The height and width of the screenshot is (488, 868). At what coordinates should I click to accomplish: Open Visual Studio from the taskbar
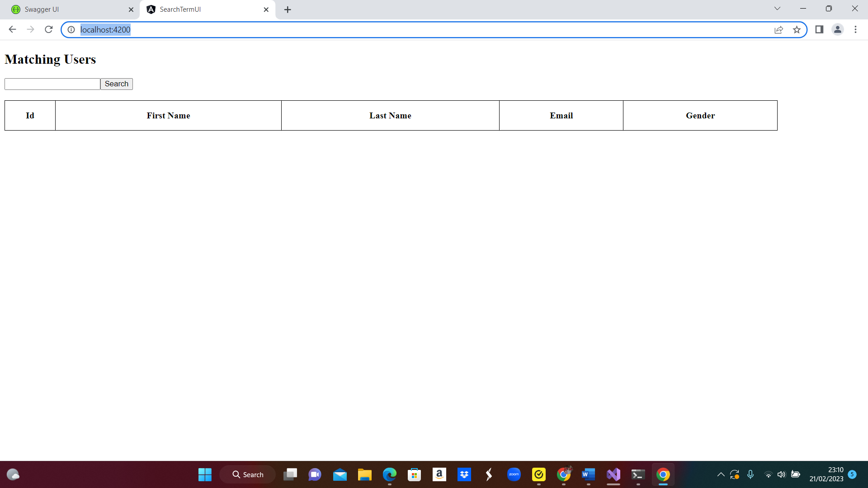point(613,474)
